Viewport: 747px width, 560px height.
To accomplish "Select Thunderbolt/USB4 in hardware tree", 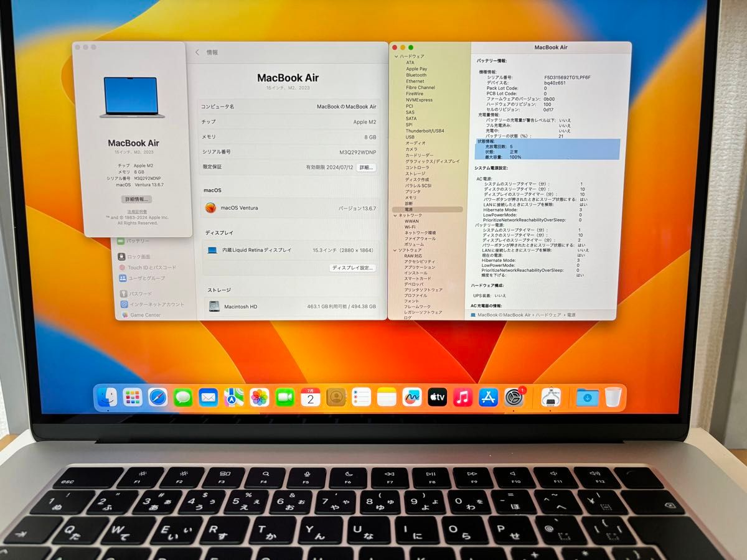I will [x=425, y=131].
